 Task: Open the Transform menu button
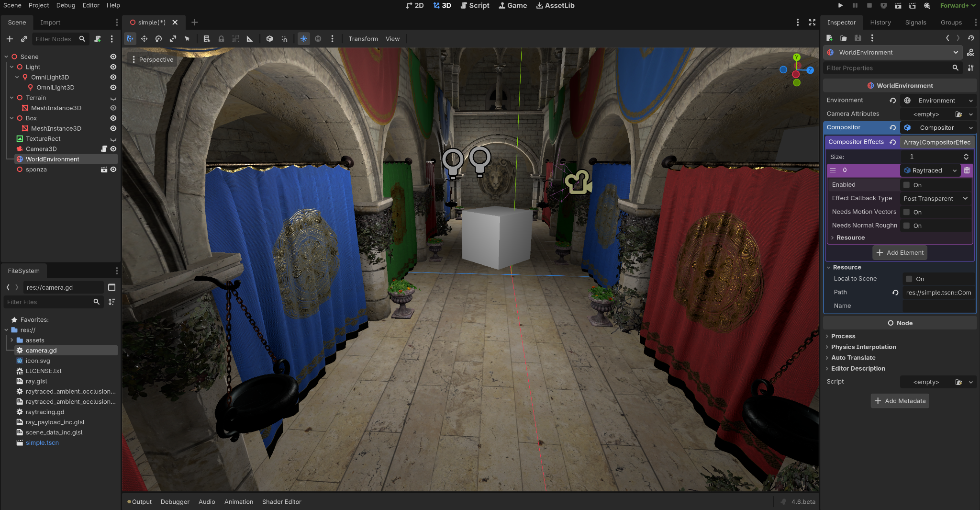[x=363, y=39]
